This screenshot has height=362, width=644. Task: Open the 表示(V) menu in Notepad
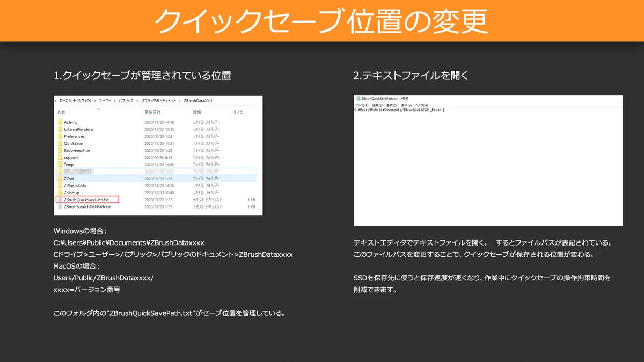coord(407,105)
